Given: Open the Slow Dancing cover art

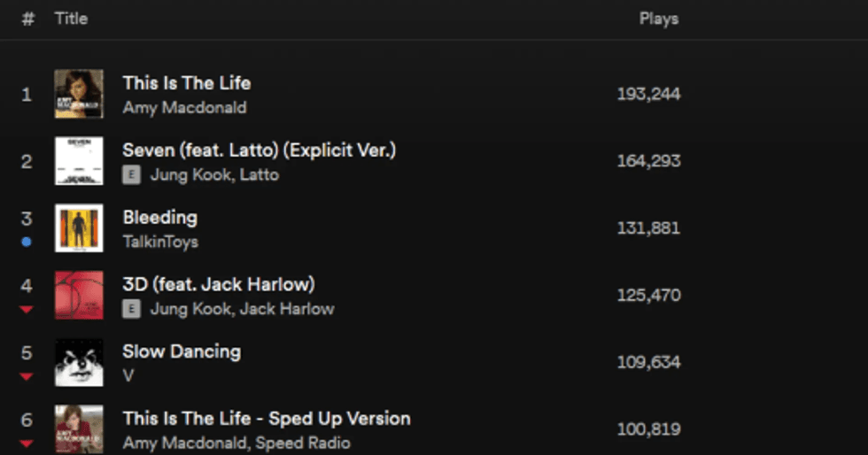Looking at the screenshot, I should click(x=79, y=363).
